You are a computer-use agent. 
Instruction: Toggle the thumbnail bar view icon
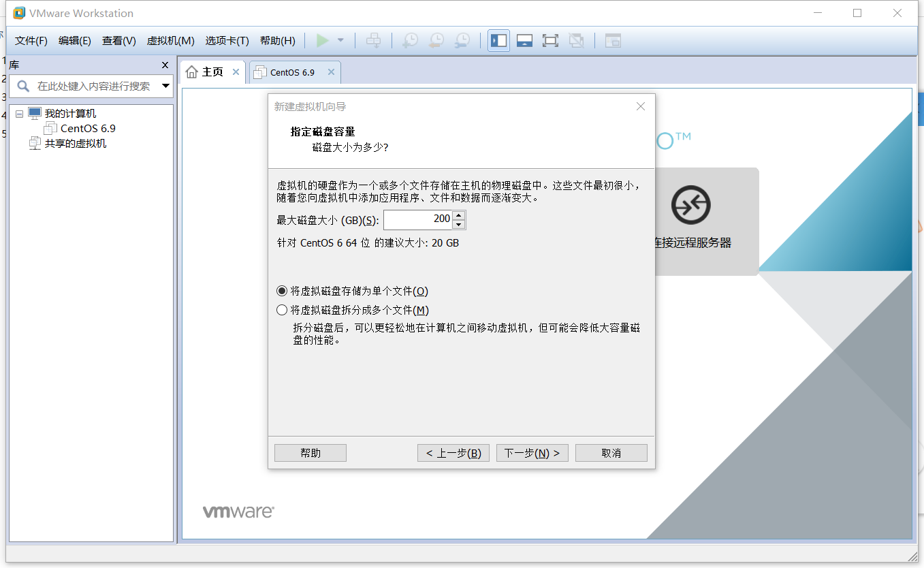coord(524,41)
